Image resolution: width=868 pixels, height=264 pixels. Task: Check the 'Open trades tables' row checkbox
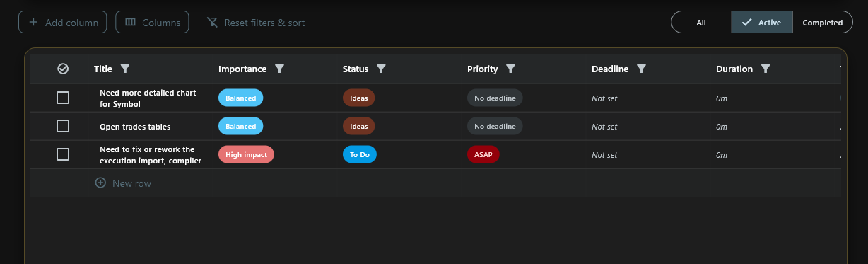[x=63, y=126]
